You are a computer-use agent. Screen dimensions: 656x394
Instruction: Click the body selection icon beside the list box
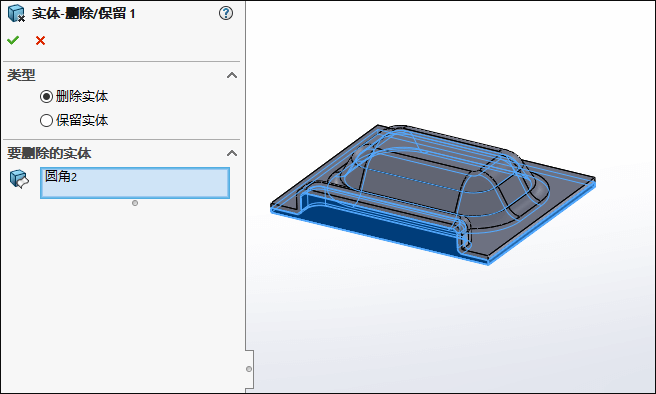[19, 179]
